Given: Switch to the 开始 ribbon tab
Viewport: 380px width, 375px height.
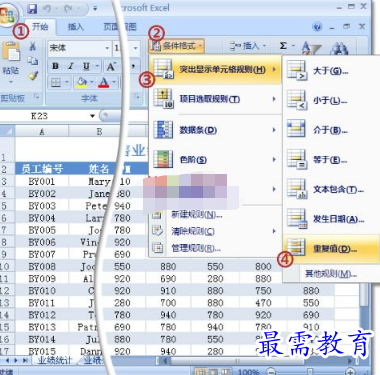Looking at the screenshot, I should click(x=40, y=27).
